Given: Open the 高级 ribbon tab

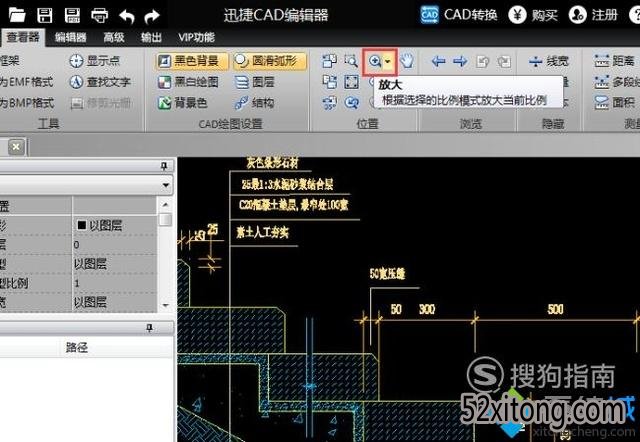Looking at the screenshot, I should click(x=113, y=38).
